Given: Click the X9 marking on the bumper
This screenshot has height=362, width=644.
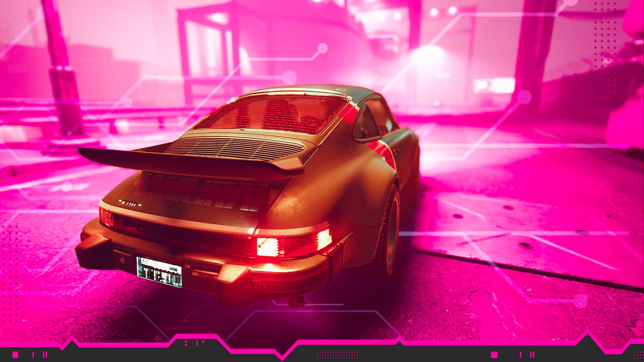Looking at the screenshot, I should (121, 260).
